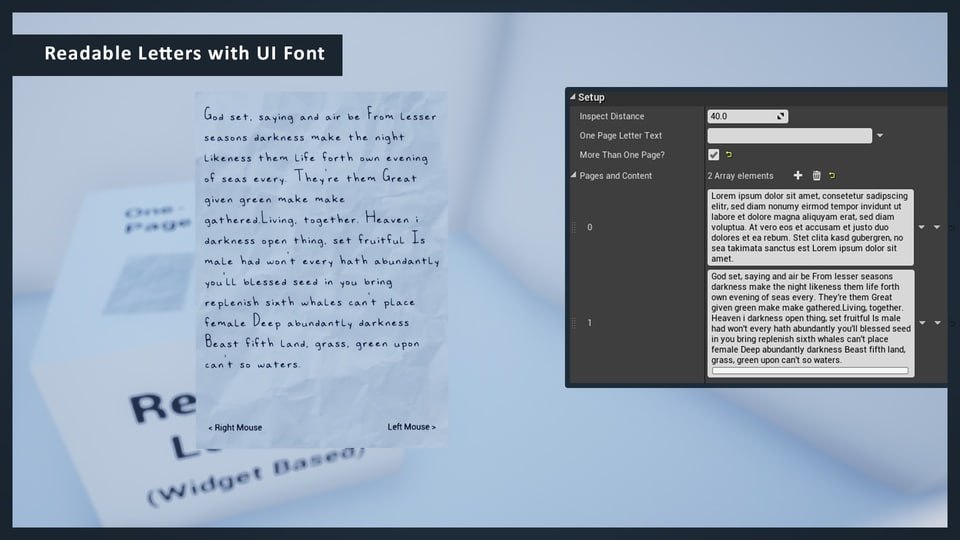Collapse the Setup section
This screenshot has width=960, height=540.
pyautogui.click(x=572, y=97)
